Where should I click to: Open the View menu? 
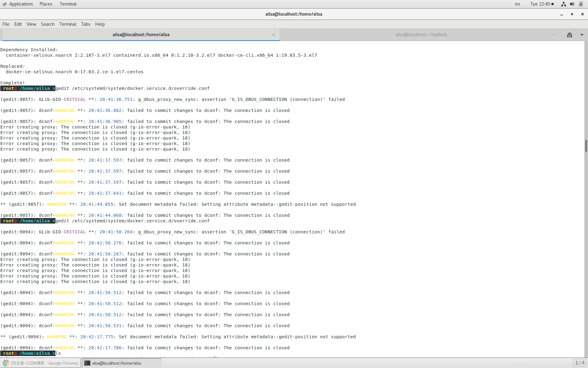(31, 24)
